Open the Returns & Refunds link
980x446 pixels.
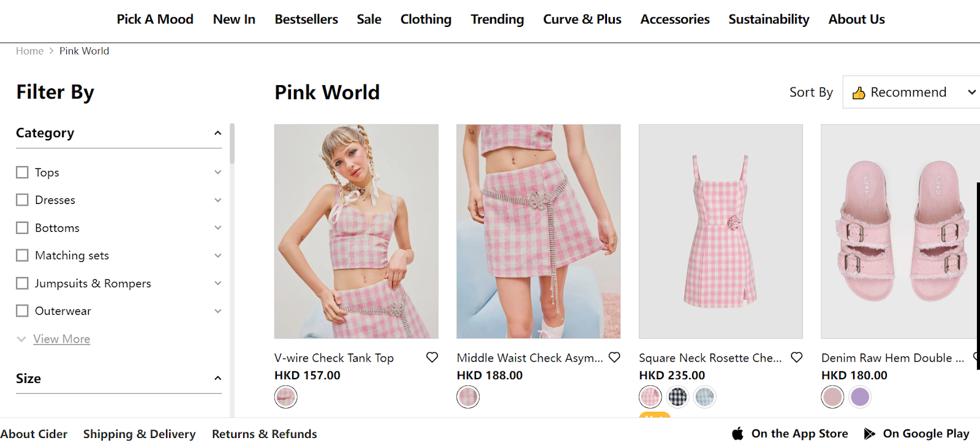(265, 434)
